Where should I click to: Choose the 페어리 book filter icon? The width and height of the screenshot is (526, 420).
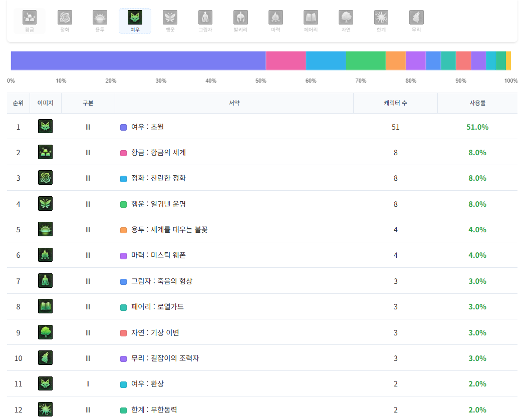pos(311,18)
